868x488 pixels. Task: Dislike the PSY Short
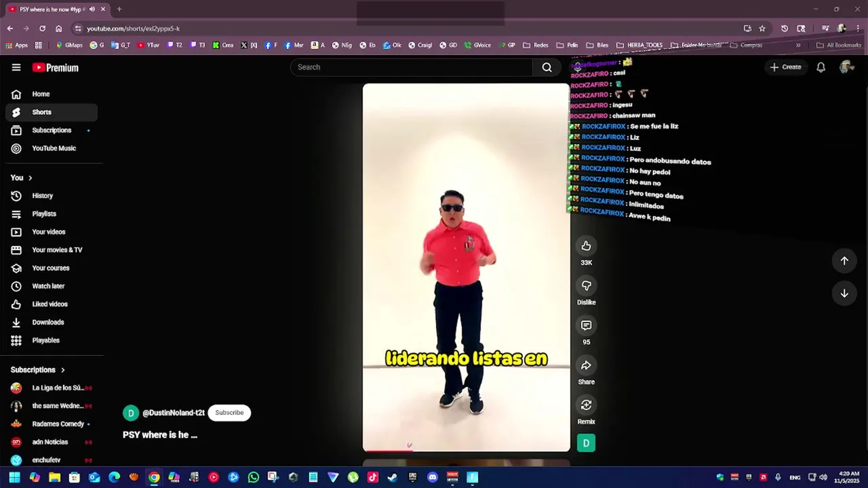pos(587,286)
